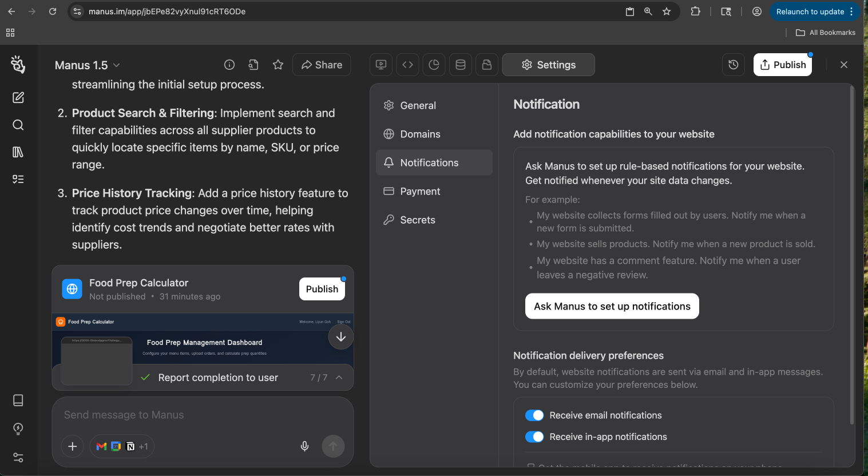
Task: Start a new task with the compose icon
Action: click(x=18, y=97)
